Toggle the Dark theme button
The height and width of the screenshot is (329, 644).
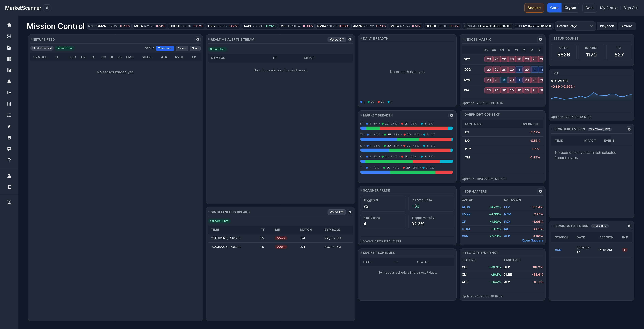(589, 8)
